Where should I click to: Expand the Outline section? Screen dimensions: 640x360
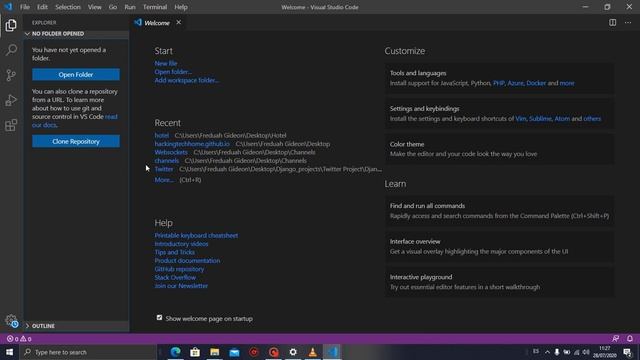(76, 326)
